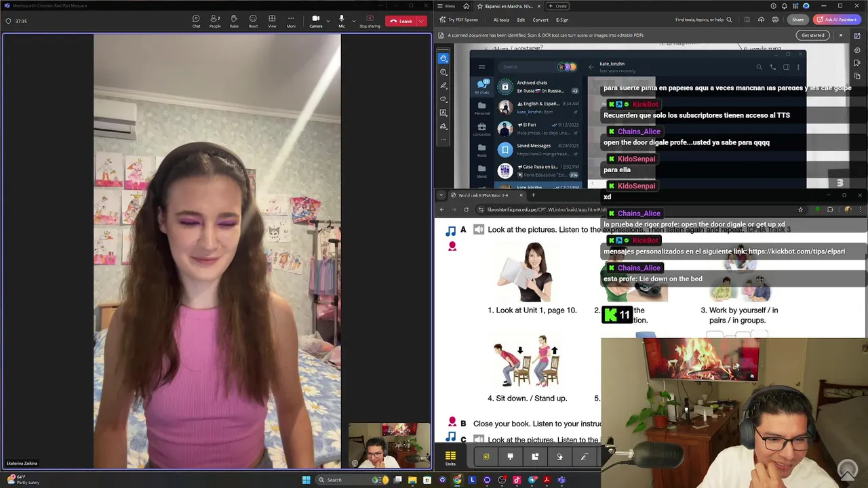This screenshot has height=488, width=868.
Task: Toggle Telegram right sidebar panel
Action: (x=786, y=67)
